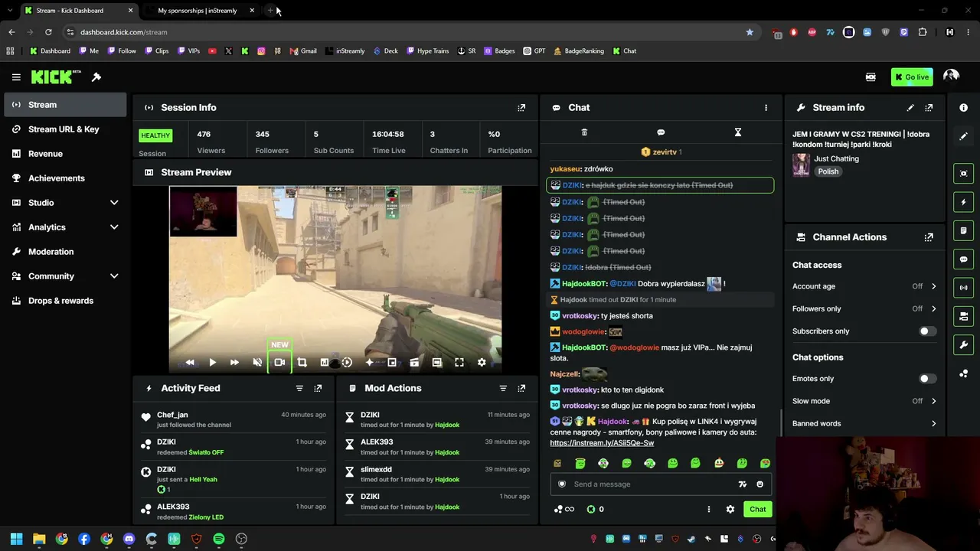Viewport: 980px width, 551px height.
Task: Open chat settings gear icon
Action: [730, 509]
